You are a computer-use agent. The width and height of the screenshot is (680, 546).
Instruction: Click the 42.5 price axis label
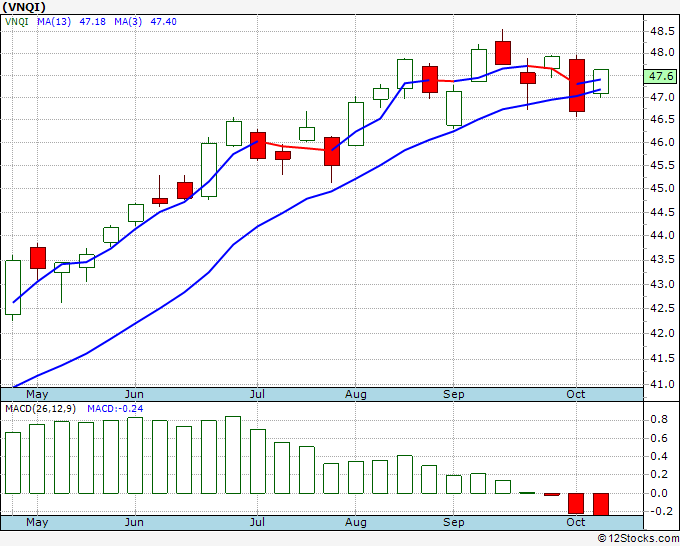[662, 308]
